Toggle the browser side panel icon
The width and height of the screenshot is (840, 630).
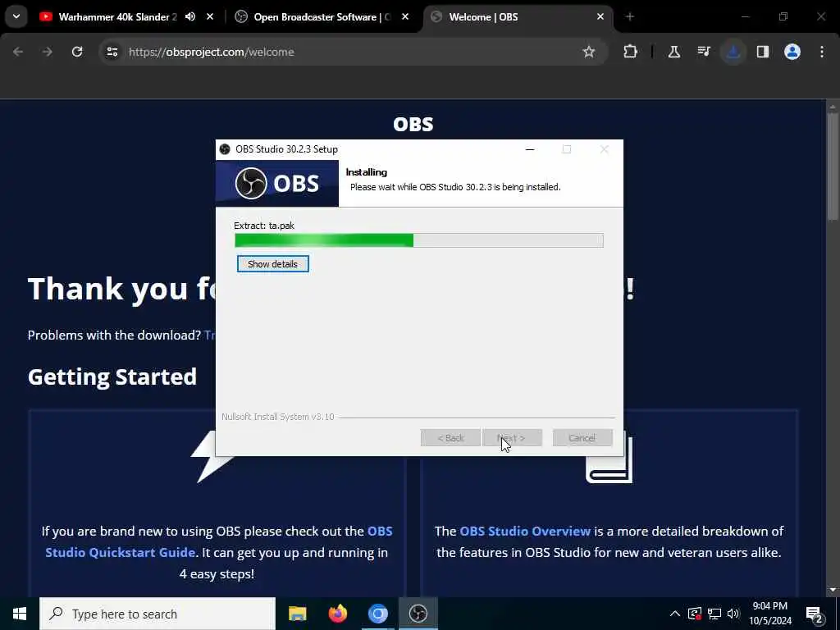(763, 52)
